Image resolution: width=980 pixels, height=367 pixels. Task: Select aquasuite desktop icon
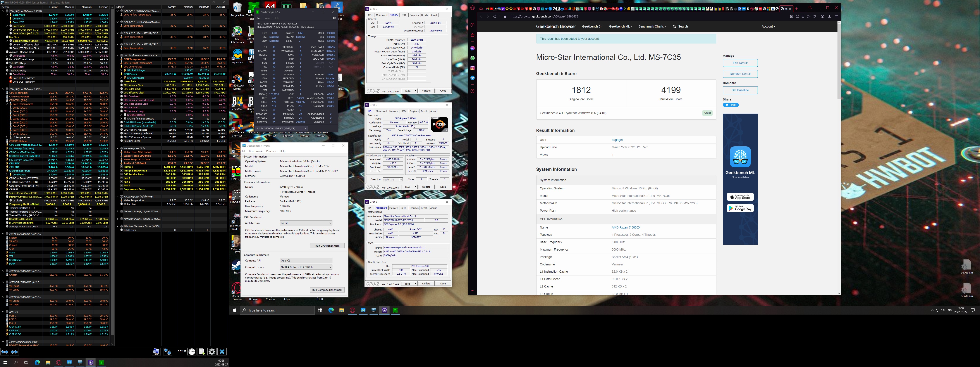[237, 56]
